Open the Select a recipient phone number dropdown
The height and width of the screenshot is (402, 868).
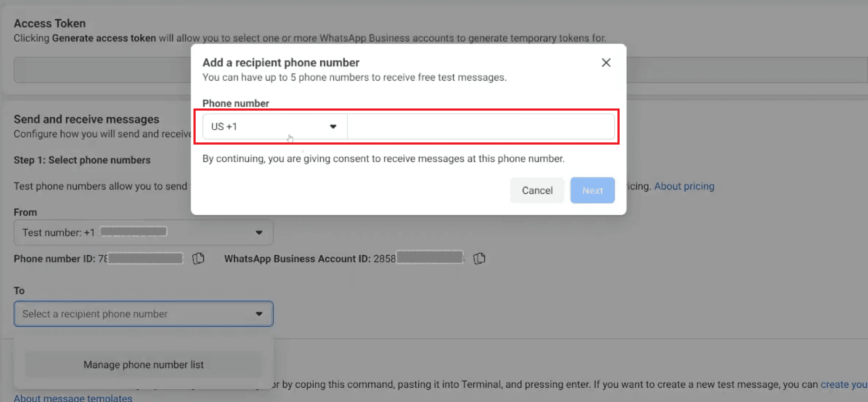pyautogui.click(x=143, y=314)
